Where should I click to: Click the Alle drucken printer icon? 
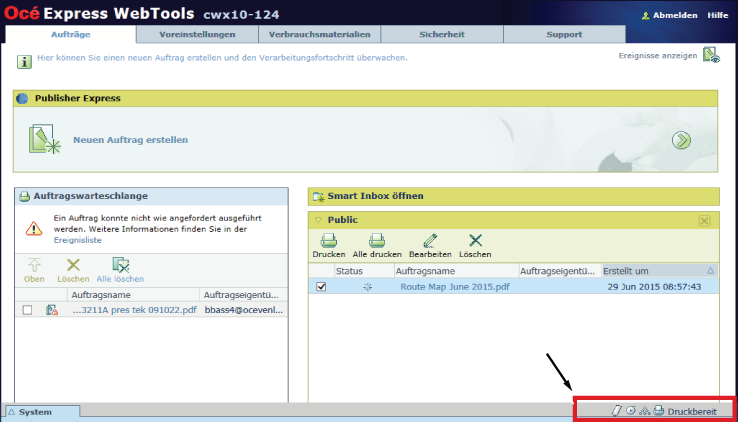pyautogui.click(x=377, y=240)
